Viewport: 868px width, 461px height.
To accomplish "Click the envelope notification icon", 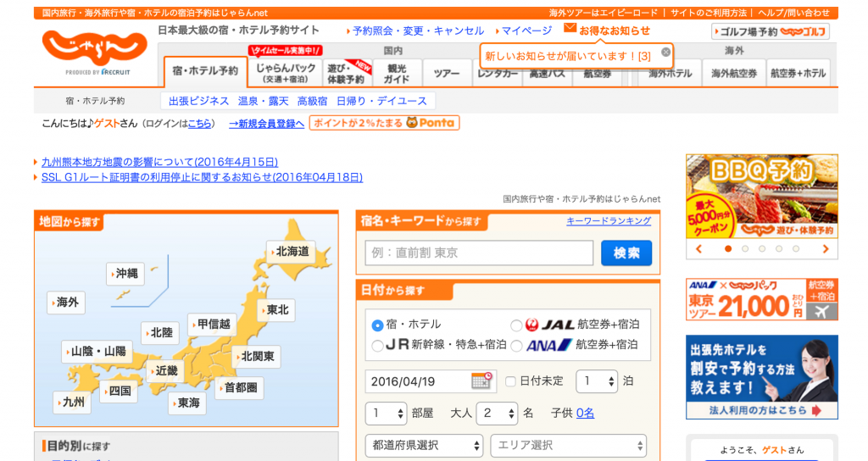I will tap(570, 28).
